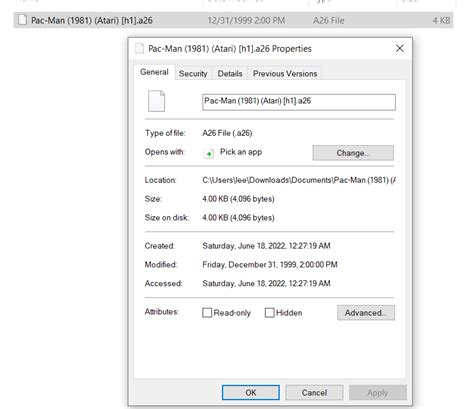Select the Pac-Man file name in Explorer list
The height and width of the screenshot is (409, 474).
(x=92, y=20)
